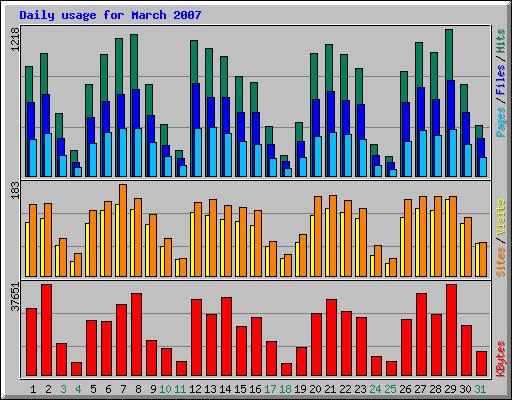
Task: Click weekend day label 31
Action: (x=480, y=389)
